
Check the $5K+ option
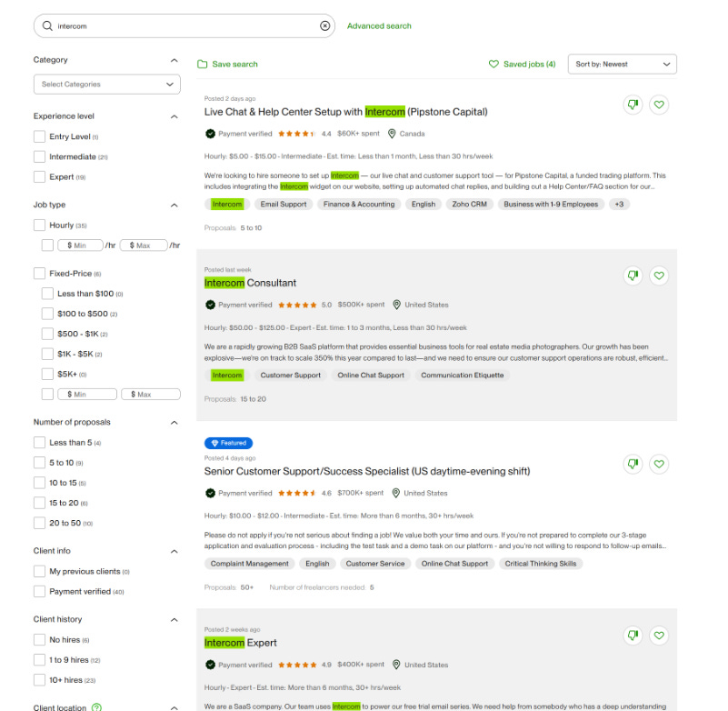tap(47, 375)
